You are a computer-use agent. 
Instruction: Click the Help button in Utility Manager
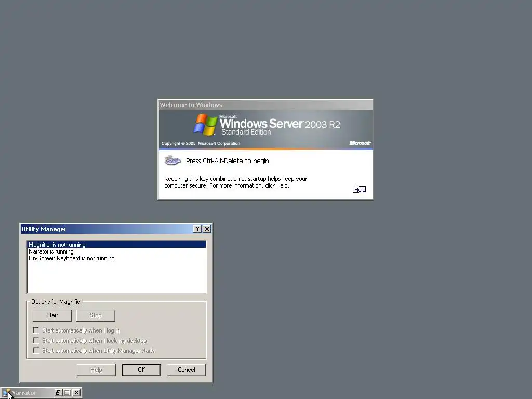96,370
